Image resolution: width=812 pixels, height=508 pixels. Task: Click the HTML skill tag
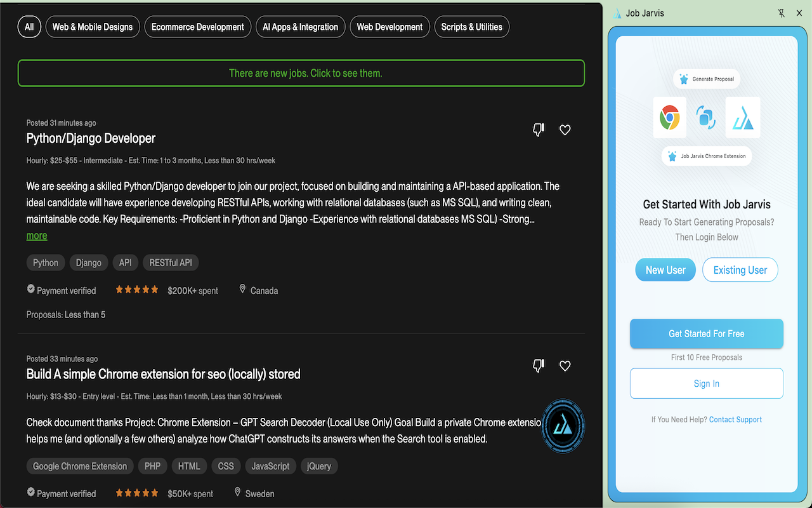tap(189, 466)
